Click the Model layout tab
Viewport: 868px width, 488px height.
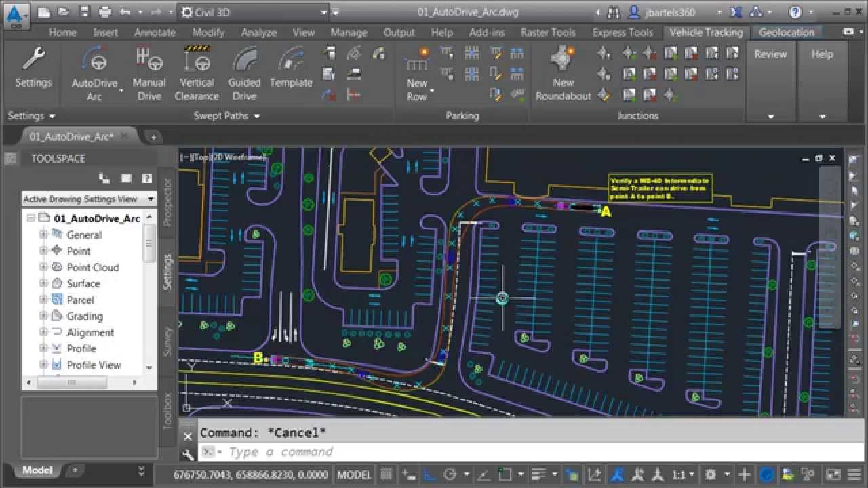point(37,470)
